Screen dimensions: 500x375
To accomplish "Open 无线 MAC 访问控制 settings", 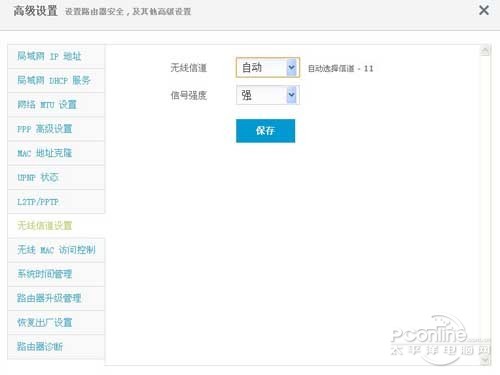I will coord(56,250).
